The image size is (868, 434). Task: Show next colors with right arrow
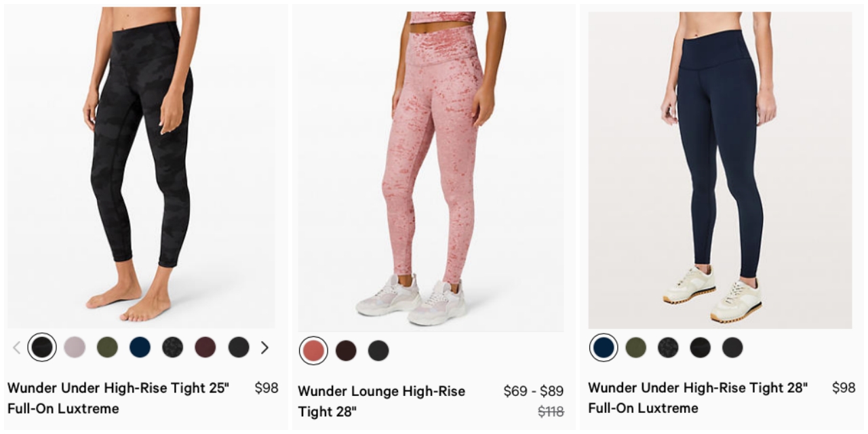point(264,348)
